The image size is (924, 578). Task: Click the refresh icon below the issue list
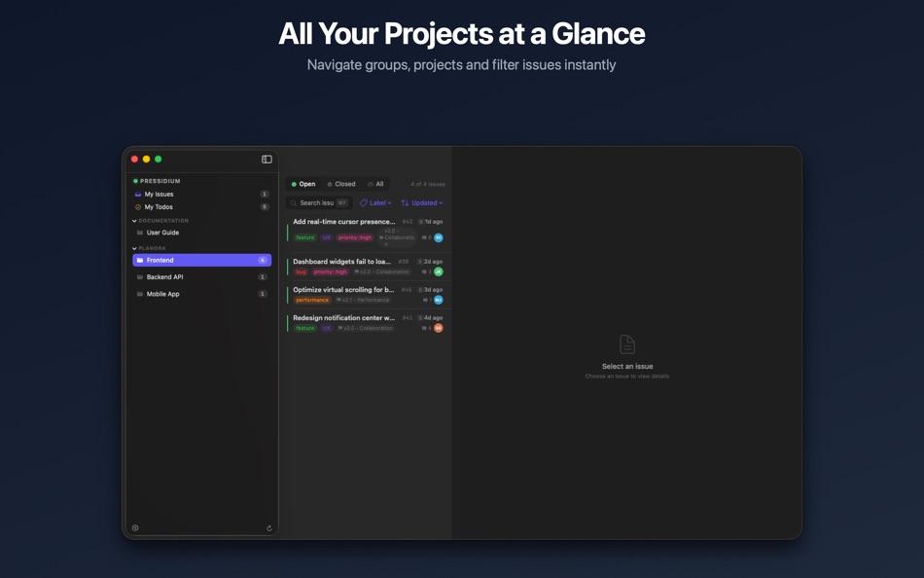268,527
